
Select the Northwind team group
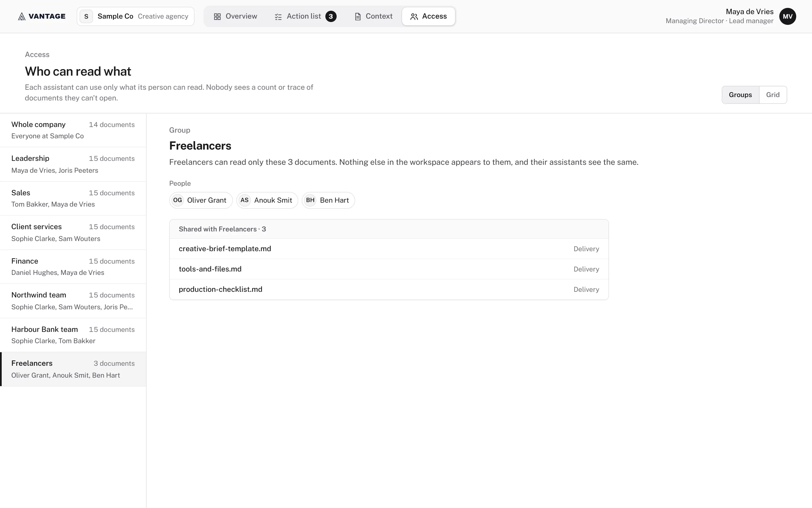[73, 301]
